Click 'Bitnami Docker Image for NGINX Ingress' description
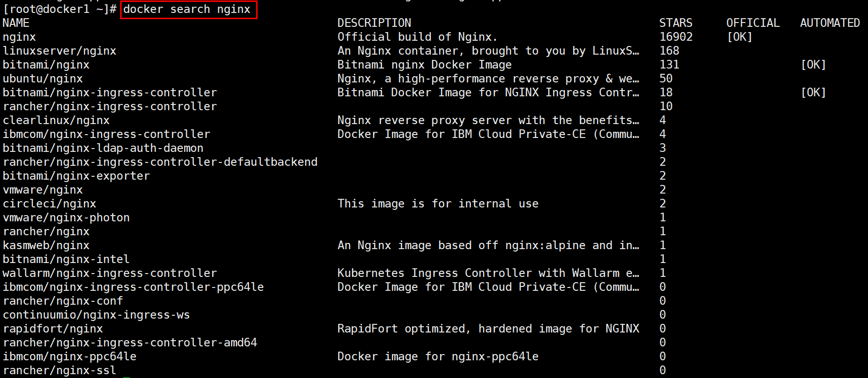Viewport: 868px width, 378px height. [488, 92]
